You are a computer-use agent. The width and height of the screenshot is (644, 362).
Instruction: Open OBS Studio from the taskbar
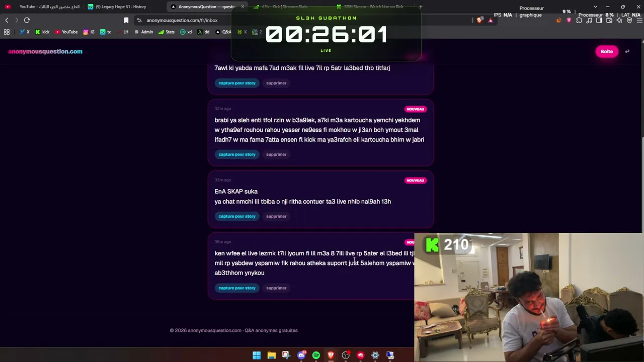tap(346, 355)
